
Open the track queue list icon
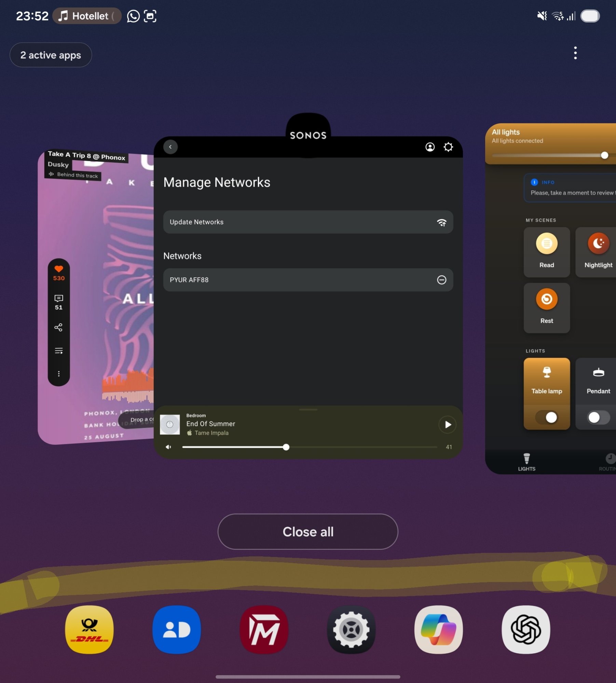tap(59, 351)
